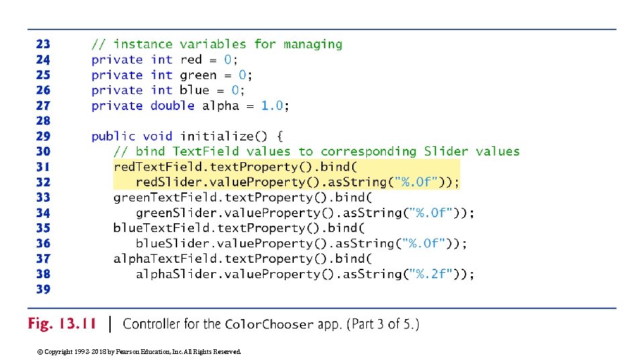Click line 'private int red = 0;'
Screen dimensions: 644x362
[164, 60]
